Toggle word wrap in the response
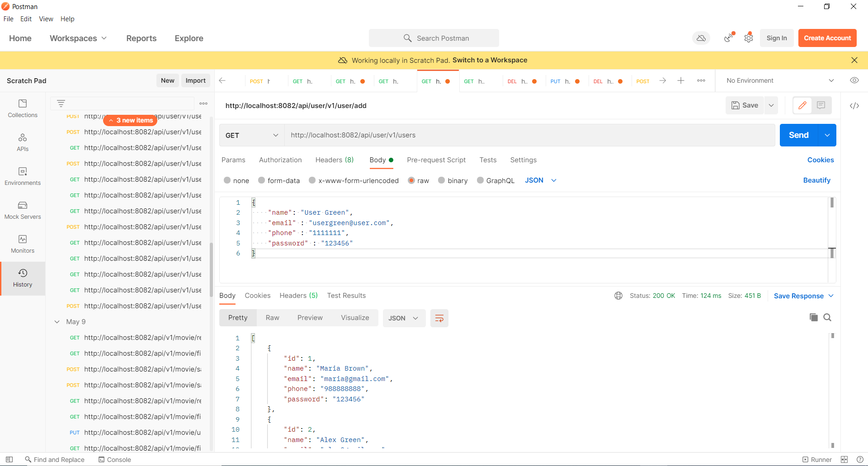Viewport: 868px width, 466px height. pos(439,318)
